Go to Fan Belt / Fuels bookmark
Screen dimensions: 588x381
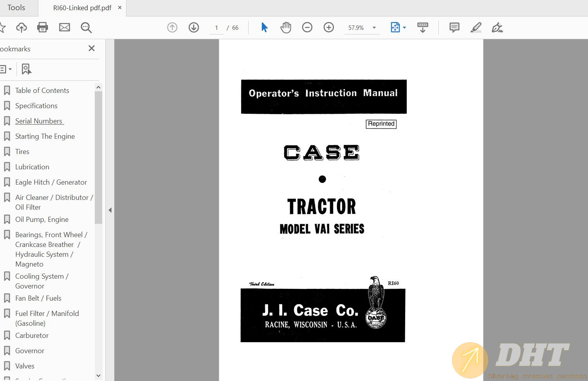click(38, 298)
